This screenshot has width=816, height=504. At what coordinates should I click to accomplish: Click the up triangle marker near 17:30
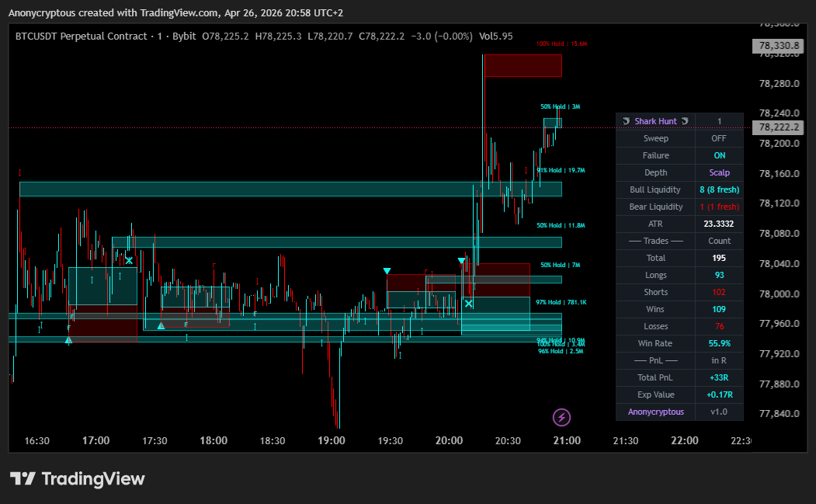161,325
